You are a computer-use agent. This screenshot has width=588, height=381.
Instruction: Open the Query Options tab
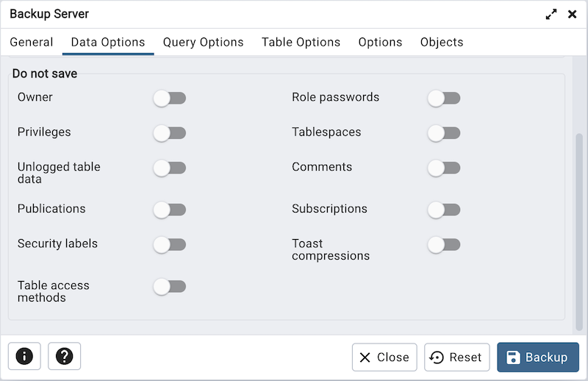pos(203,42)
